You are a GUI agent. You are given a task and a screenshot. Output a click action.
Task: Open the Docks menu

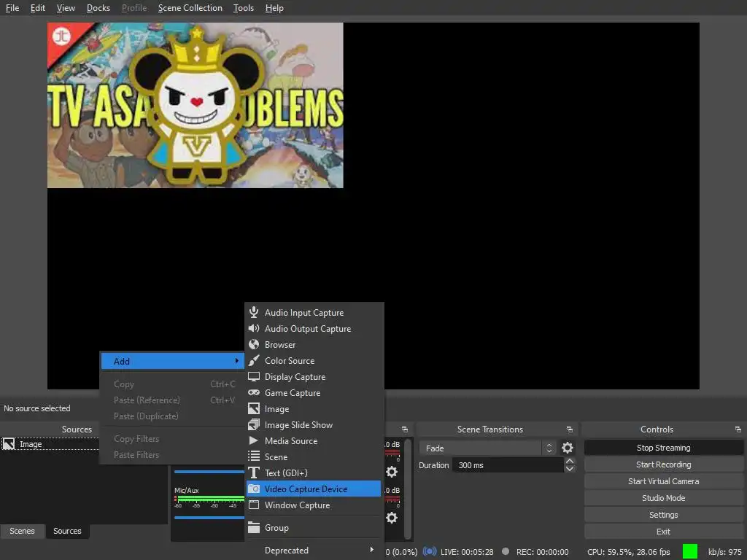[98, 8]
